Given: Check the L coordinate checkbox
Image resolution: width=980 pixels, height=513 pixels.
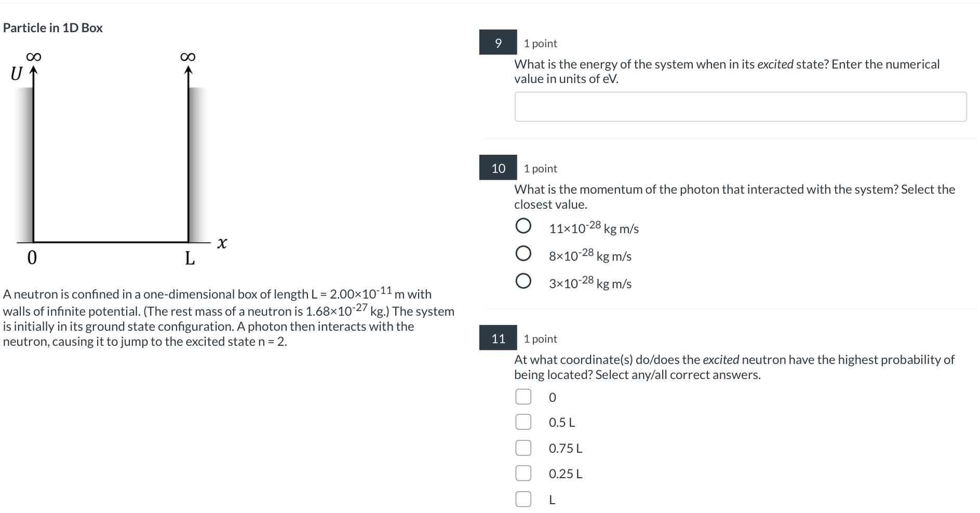Looking at the screenshot, I should pyautogui.click(x=523, y=499).
